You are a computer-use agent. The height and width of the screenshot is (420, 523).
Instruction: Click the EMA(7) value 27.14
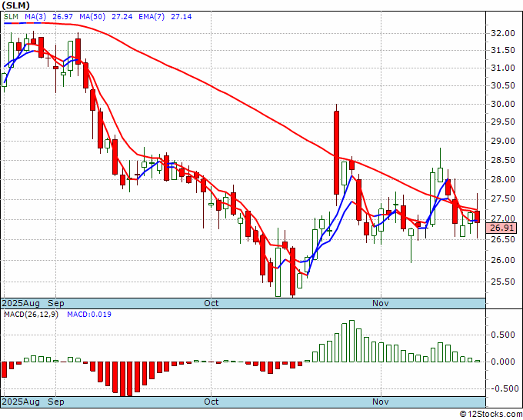[x=181, y=17]
